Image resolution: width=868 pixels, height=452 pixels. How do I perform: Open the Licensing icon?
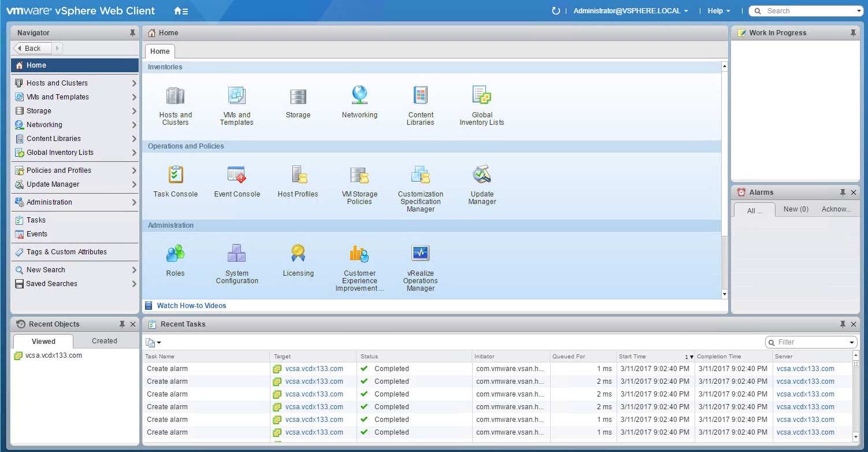point(298,254)
